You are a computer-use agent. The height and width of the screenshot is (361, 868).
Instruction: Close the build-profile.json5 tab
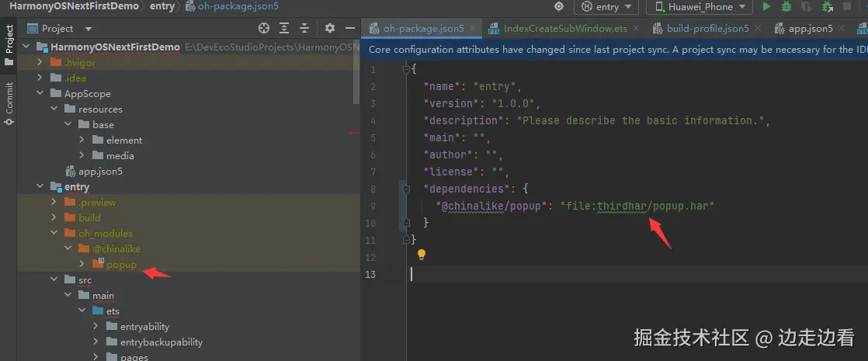(x=757, y=28)
